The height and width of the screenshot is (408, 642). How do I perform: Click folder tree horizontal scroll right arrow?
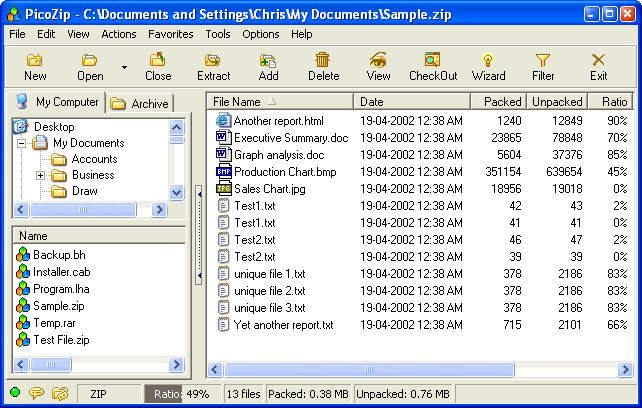(159, 209)
